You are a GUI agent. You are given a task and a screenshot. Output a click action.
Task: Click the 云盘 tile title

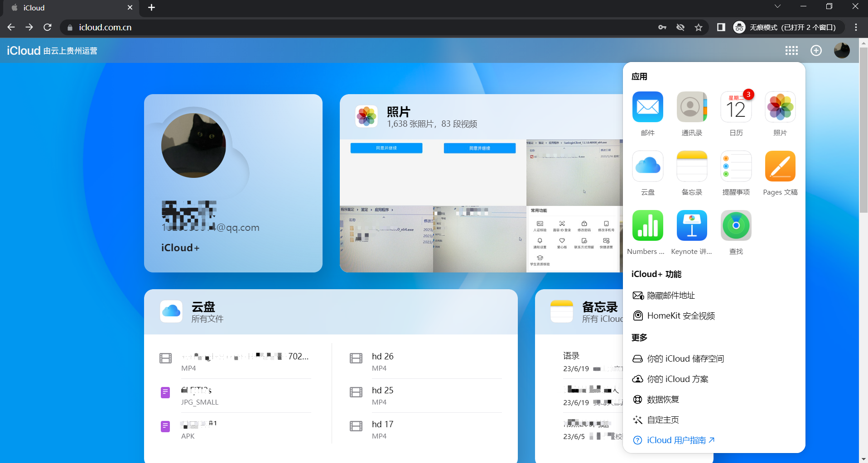(203, 307)
